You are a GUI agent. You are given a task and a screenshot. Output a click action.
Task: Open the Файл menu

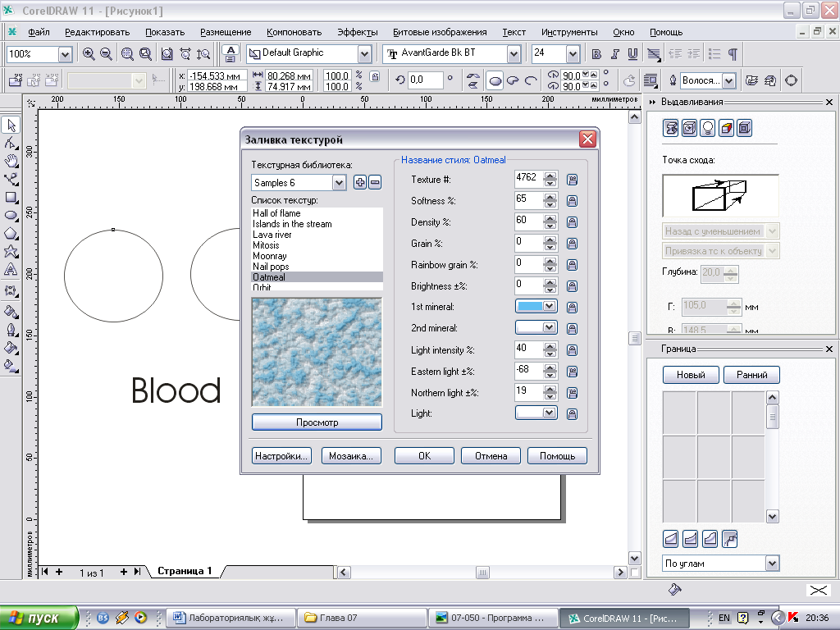pos(39,32)
